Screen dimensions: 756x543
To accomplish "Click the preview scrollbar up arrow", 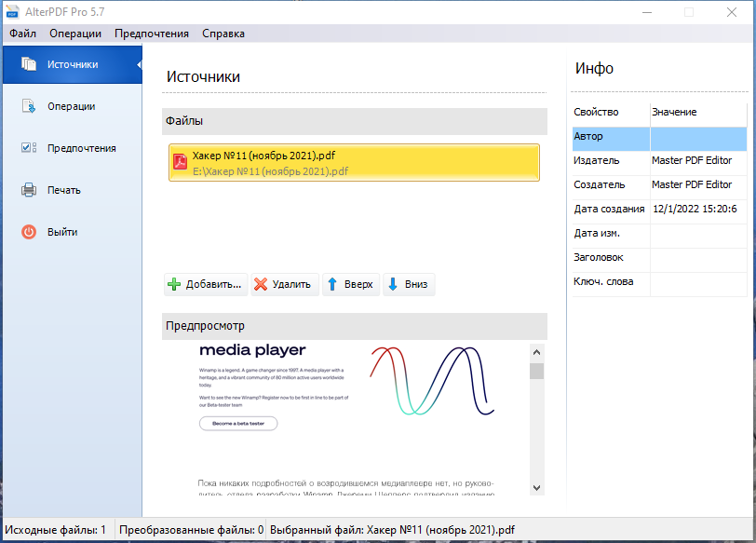I will [536, 352].
